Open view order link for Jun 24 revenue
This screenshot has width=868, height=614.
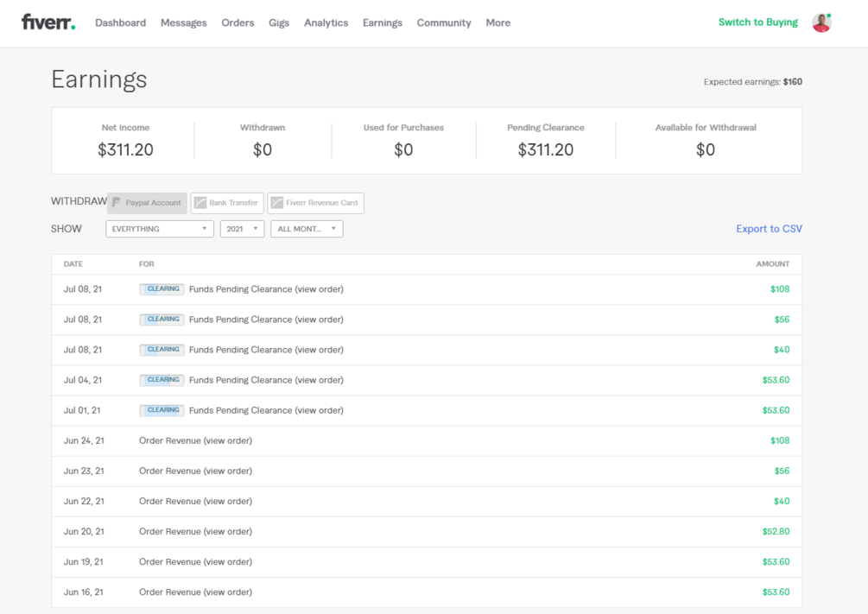click(228, 440)
